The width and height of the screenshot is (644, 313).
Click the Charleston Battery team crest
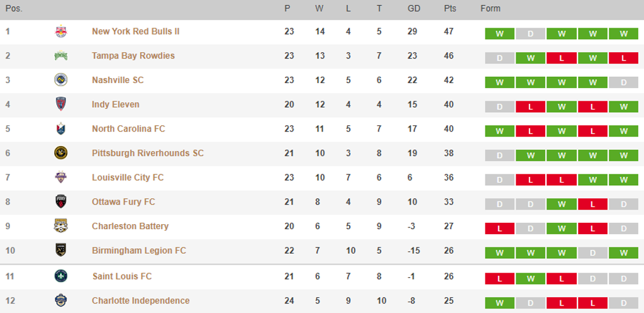tap(61, 226)
